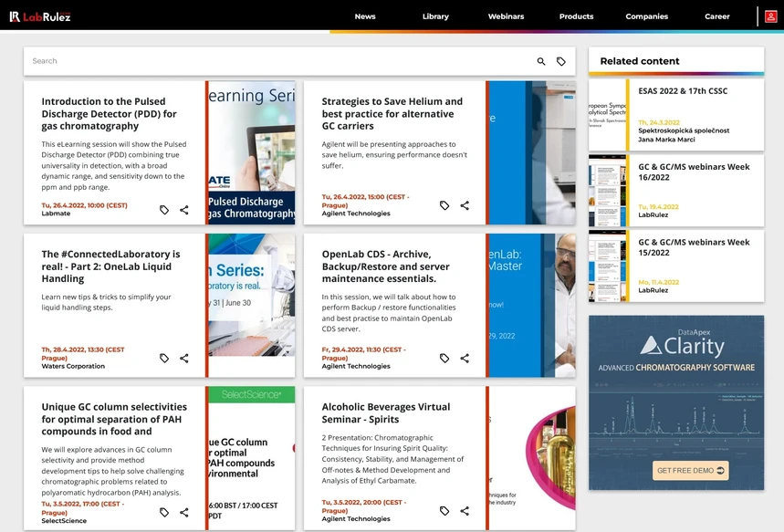This screenshot has width=784, height=532.
Task: Click the Related content heading
Action: (x=640, y=61)
